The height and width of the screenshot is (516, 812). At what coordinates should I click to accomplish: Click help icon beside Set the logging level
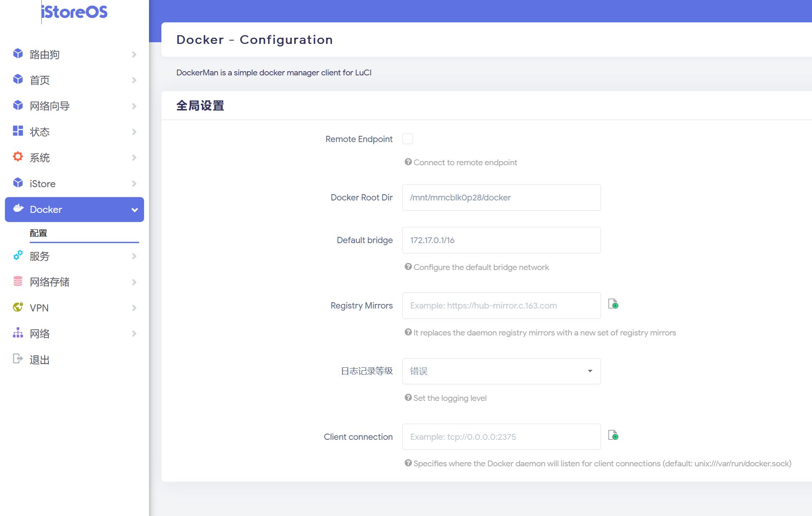[408, 398]
